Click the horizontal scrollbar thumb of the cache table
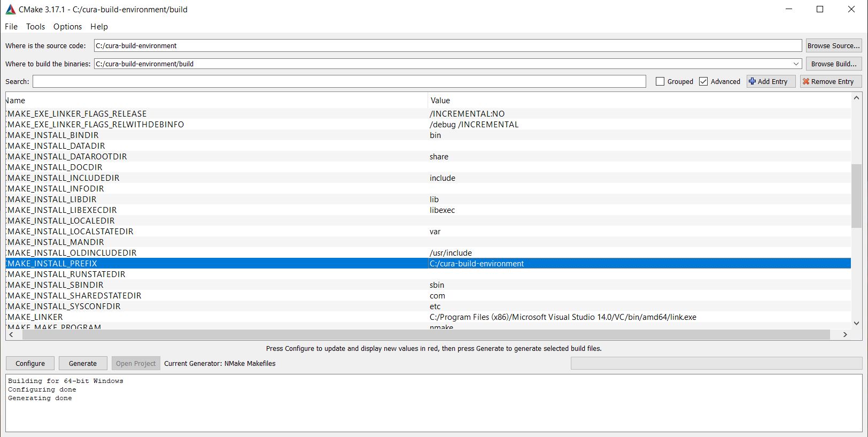The width and height of the screenshot is (868, 437). 425,334
